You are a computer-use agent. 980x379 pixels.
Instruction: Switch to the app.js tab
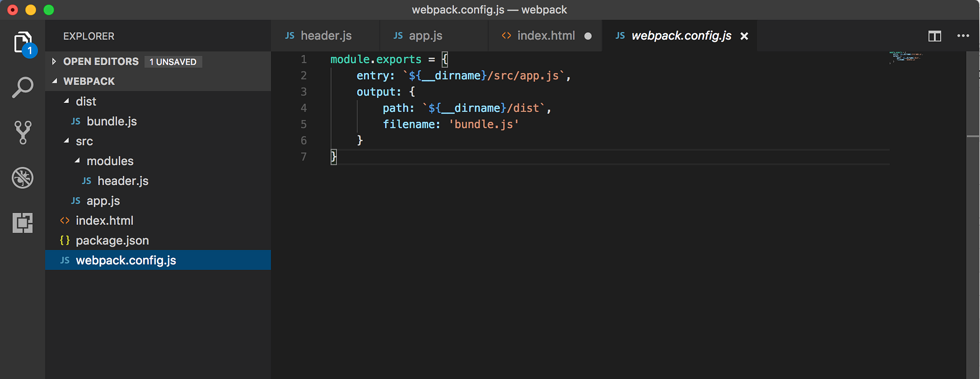coord(434,36)
